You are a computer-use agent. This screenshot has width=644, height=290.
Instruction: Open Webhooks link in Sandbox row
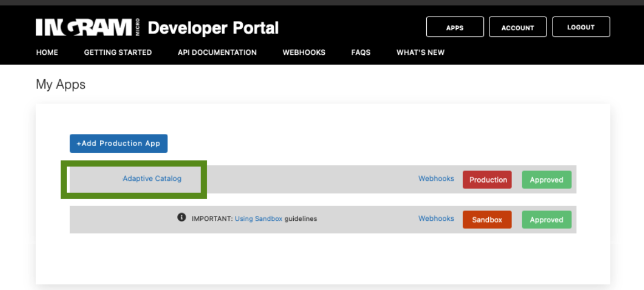[x=436, y=219]
